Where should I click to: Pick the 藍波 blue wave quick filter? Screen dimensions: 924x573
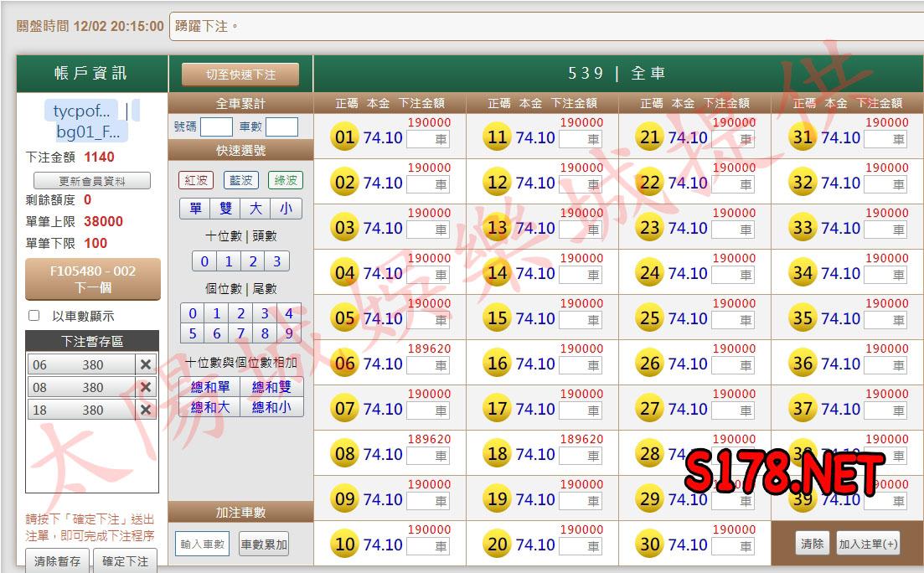pyautogui.click(x=240, y=180)
